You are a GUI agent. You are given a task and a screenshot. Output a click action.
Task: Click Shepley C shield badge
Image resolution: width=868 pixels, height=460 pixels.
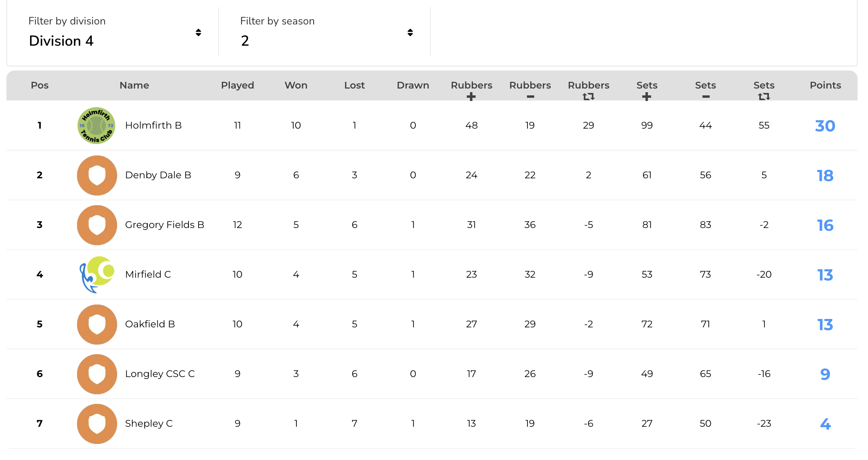pyautogui.click(x=97, y=424)
